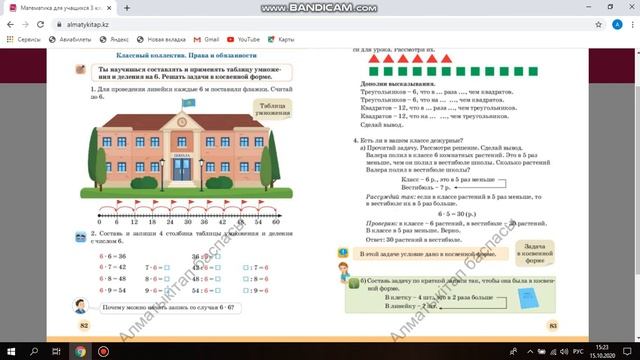Viewport: 640px width, 360px height.
Task: Click the Задача в косвенной форме note
Action: 535,253
